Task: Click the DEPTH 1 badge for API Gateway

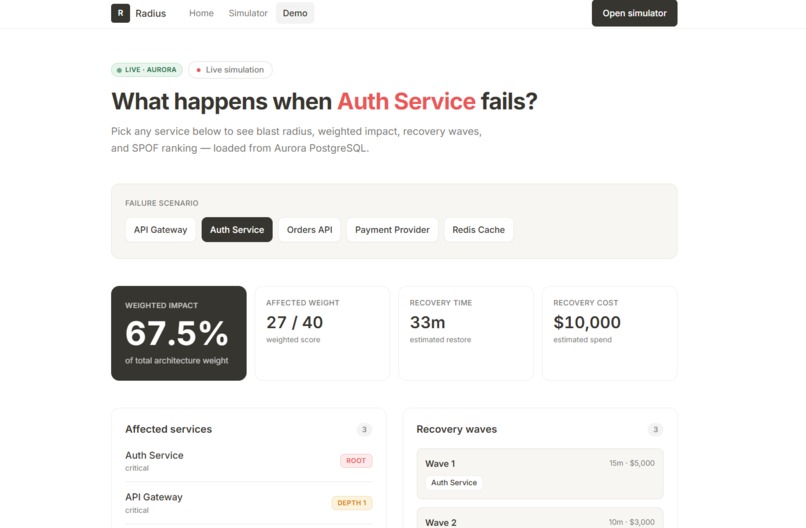Action: pos(352,503)
